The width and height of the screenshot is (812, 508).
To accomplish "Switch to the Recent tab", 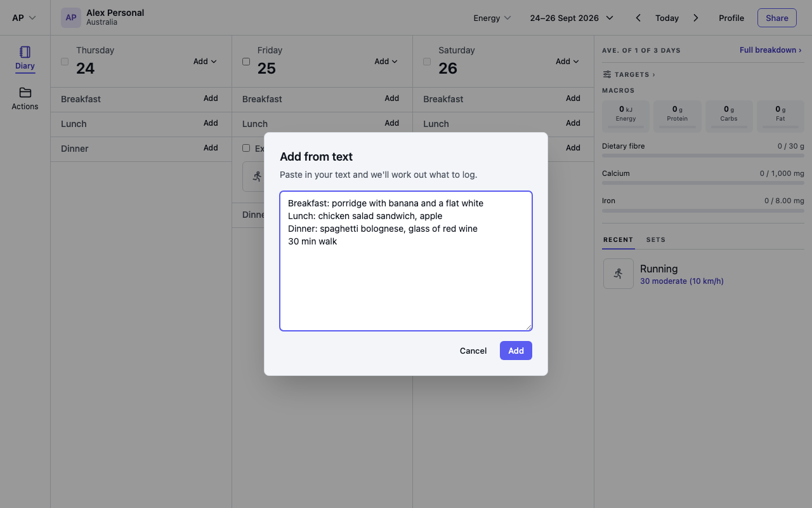I will (x=619, y=240).
